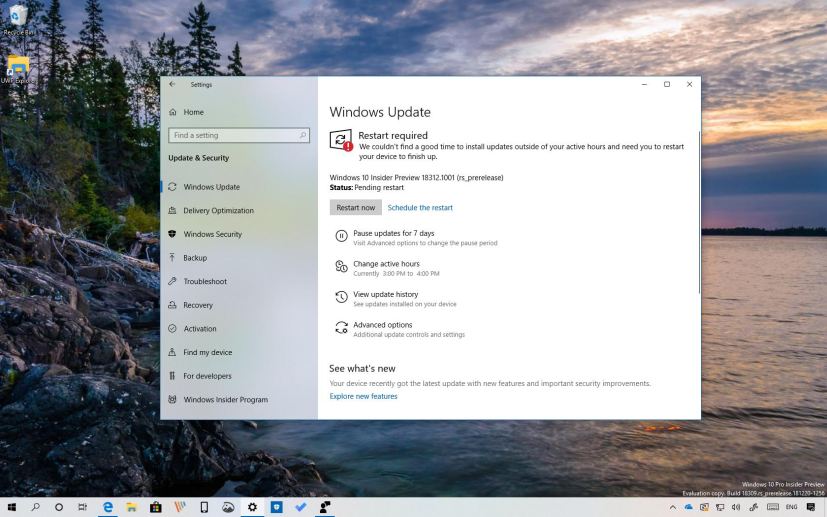Open Home in the Settings sidebar
This screenshot has height=517, width=827.
pos(193,112)
